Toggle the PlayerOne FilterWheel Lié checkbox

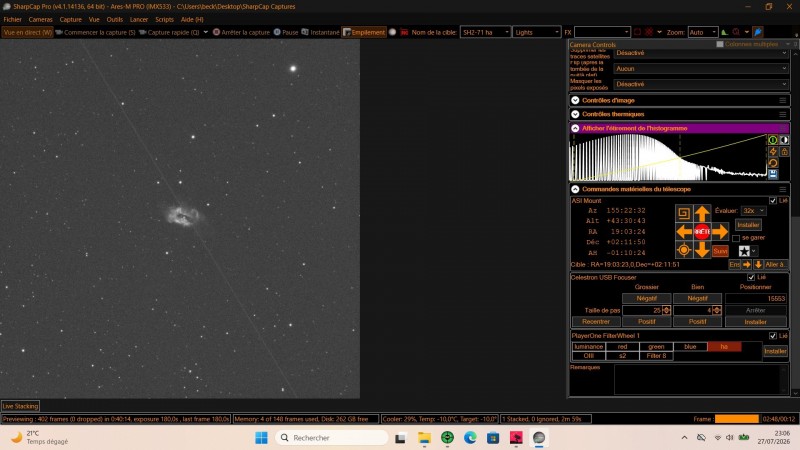[x=773, y=336]
